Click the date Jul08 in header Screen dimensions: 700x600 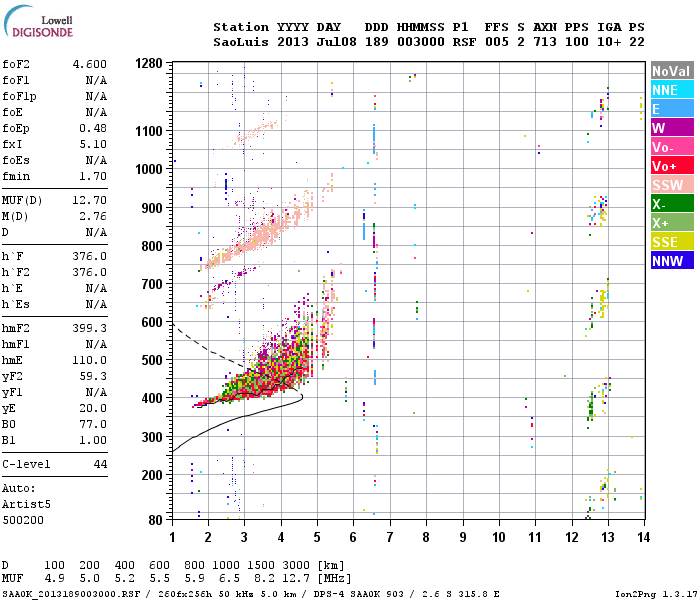click(337, 42)
